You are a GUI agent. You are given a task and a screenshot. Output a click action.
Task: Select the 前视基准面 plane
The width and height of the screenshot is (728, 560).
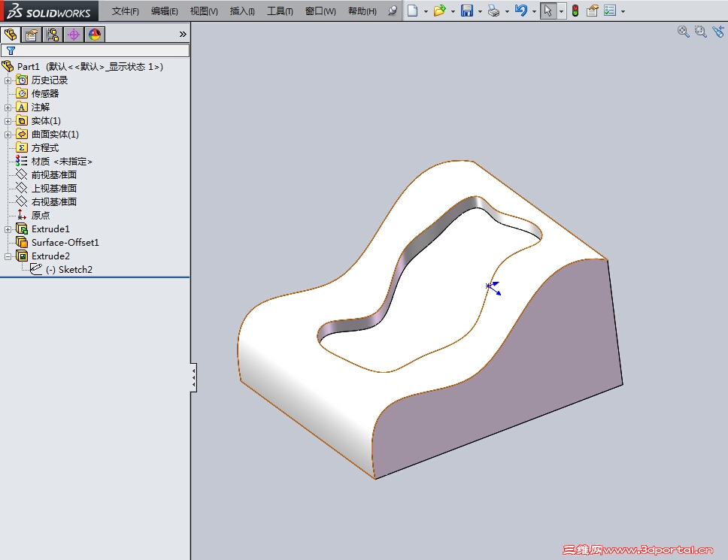pyautogui.click(x=54, y=175)
